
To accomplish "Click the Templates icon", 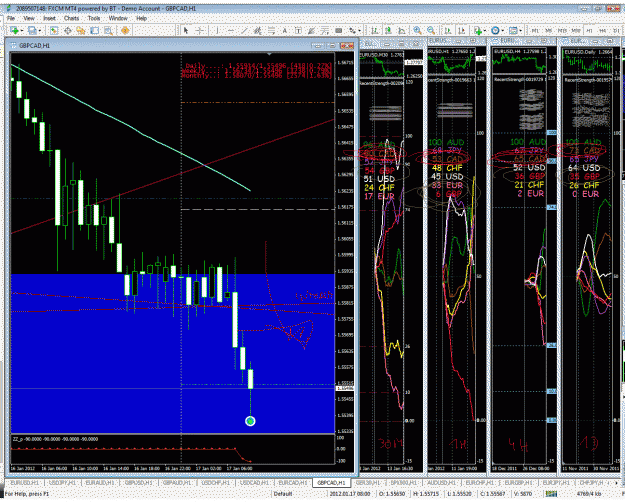I will coord(513,30).
